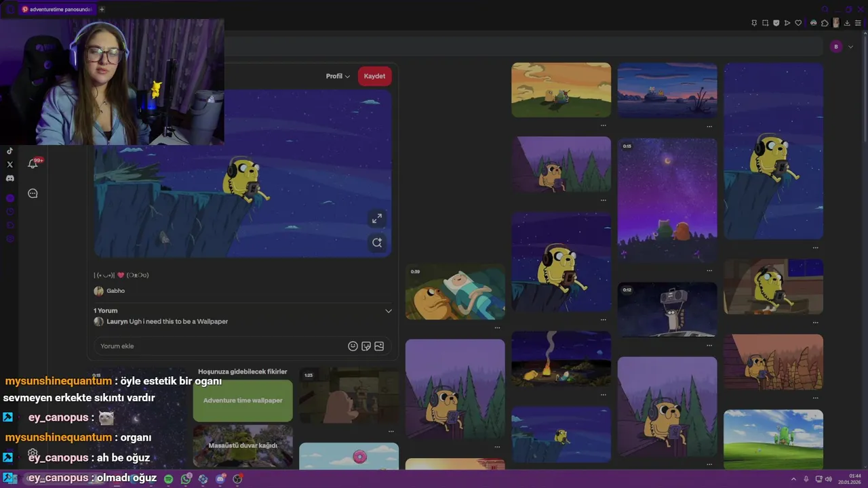
Task: Open Discord from the taskbar
Action: tap(220, 479)
